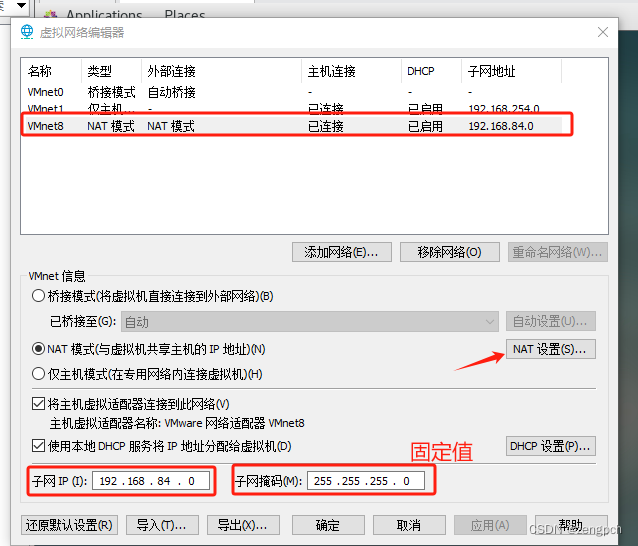The image size is (638, 546).
Task: Click subnet address 192.168.254.0 cell
Action: tap(504, 109)
